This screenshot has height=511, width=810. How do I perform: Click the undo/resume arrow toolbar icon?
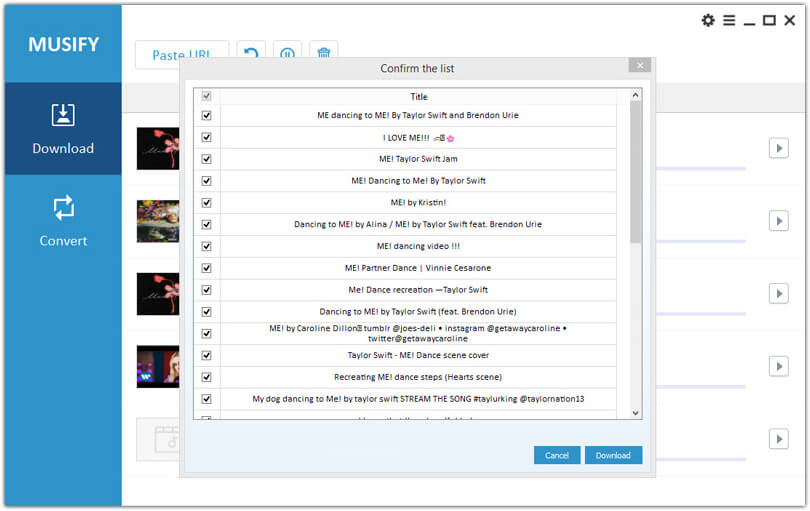(x=252, y=54)
